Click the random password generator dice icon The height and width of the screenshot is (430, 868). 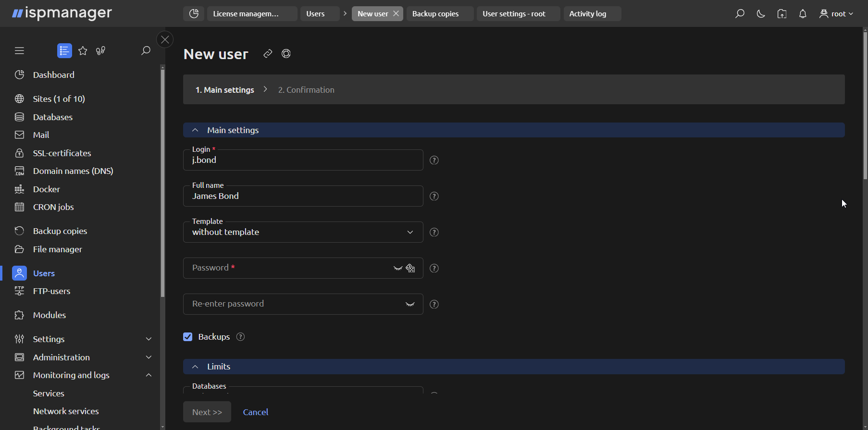[410, 268]
